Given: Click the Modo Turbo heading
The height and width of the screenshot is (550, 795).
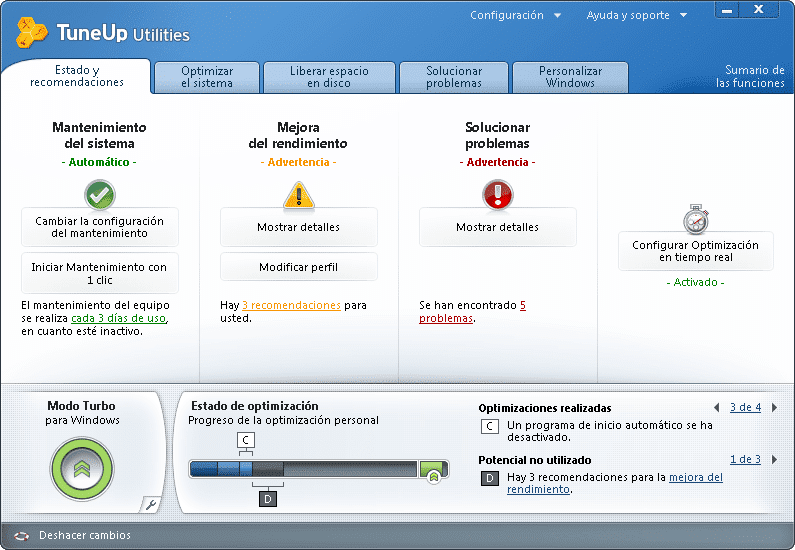Looking at the screenshot, I should 82,406.
